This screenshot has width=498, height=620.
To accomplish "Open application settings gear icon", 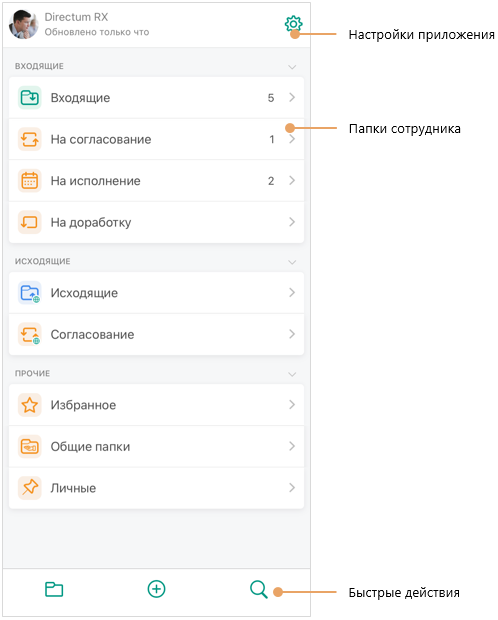I will click(293, 24).
